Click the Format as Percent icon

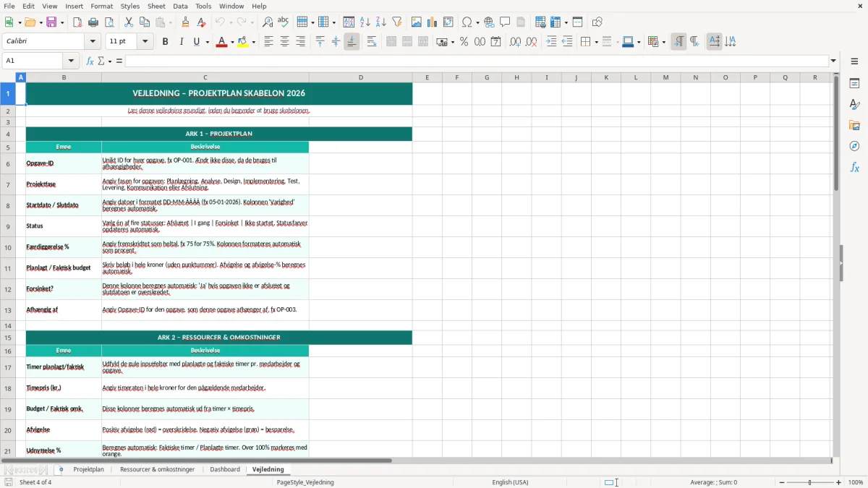pos(464,42)
